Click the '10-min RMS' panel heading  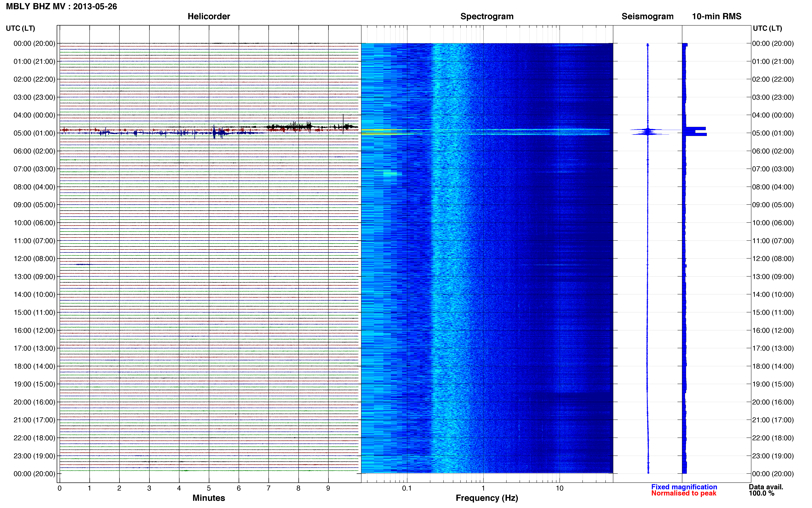click(x=716, y=16)
